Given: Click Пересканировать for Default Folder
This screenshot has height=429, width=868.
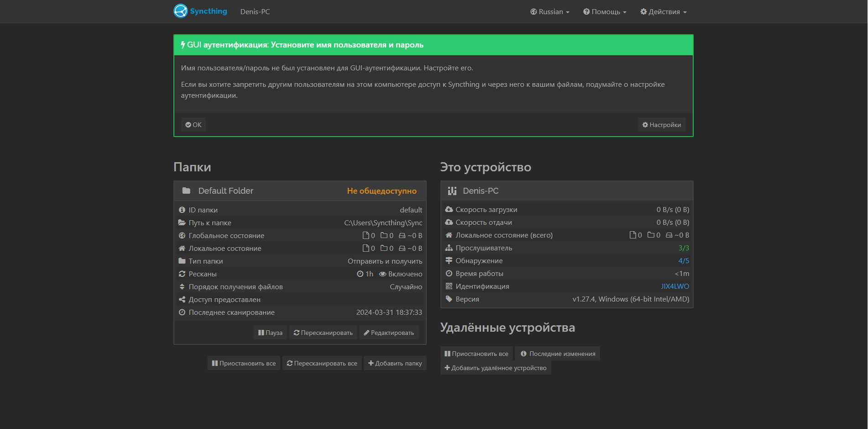Looking at the screenshot, I should click(323, 333).
